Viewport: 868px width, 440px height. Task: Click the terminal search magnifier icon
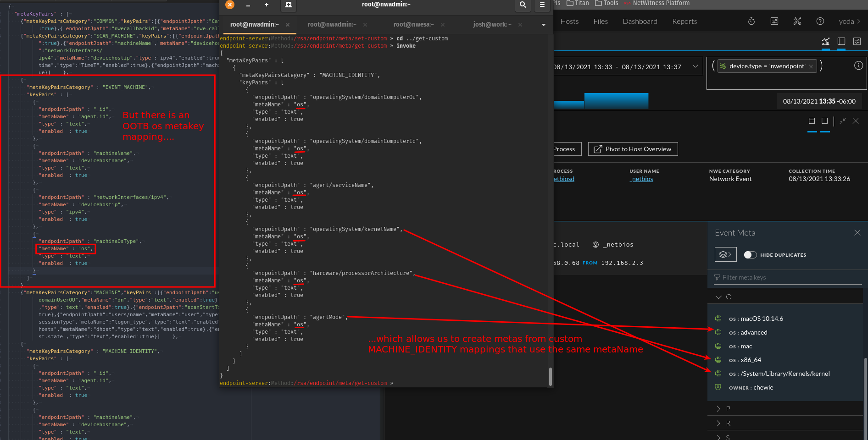coord(523,5)
